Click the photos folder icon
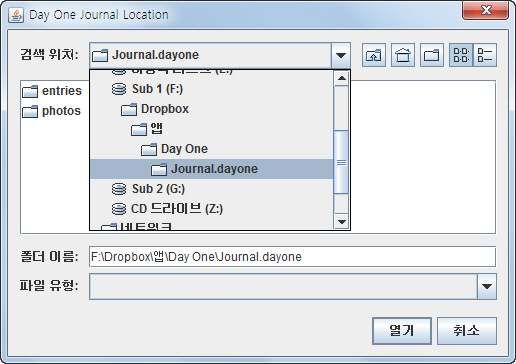The height and width of the screenshot is (364, 516). [30, 111]
